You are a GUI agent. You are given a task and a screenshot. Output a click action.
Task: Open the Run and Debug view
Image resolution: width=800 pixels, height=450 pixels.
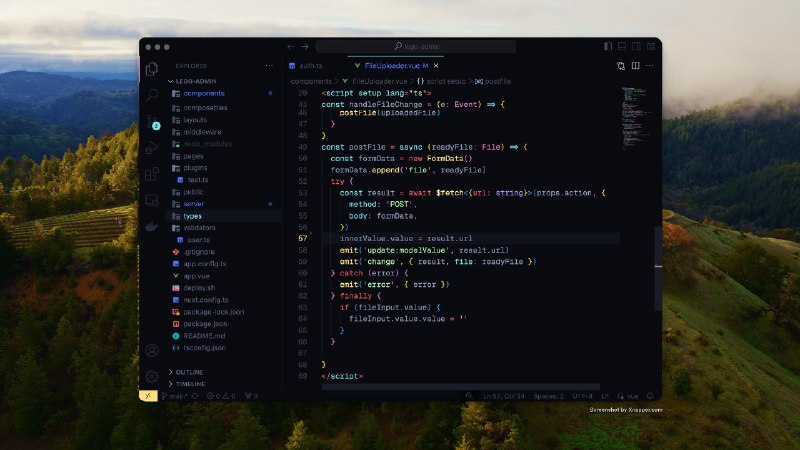tap(152, 148)
